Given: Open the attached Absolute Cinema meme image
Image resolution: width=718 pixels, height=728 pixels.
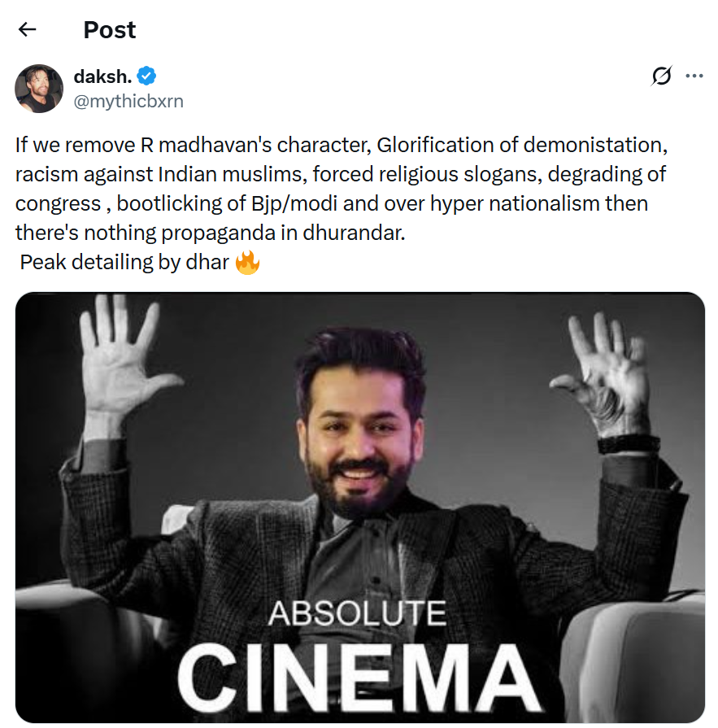Looking at the screenshot, I should point(359,507).
